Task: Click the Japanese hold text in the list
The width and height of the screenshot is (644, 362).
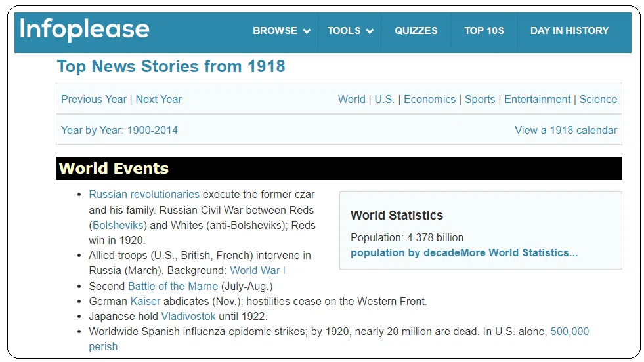Action: [123, 317]
